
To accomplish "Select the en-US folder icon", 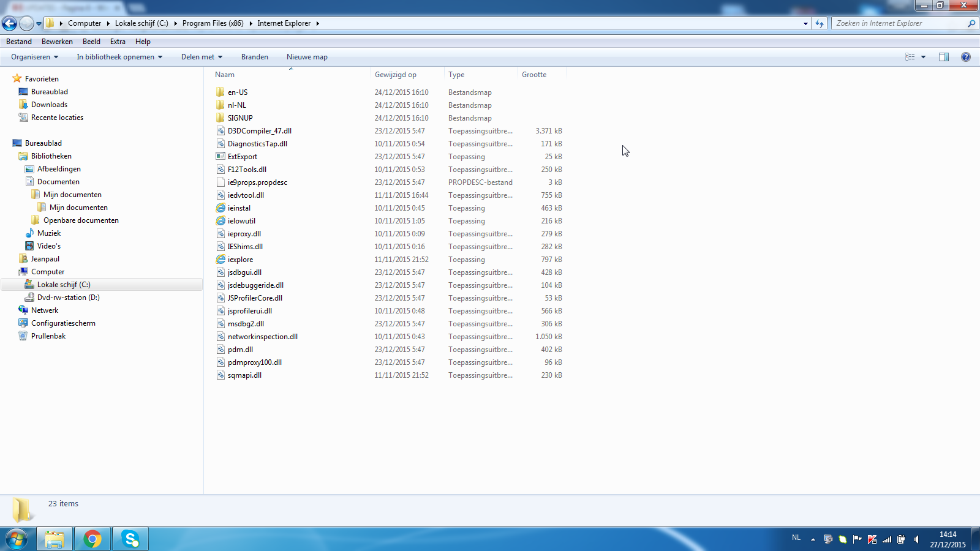I will (221, 92).
